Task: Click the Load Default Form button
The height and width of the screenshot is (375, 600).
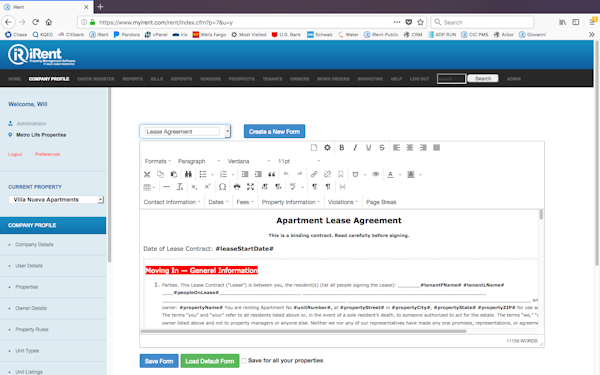Action: (x=210, y=361)
